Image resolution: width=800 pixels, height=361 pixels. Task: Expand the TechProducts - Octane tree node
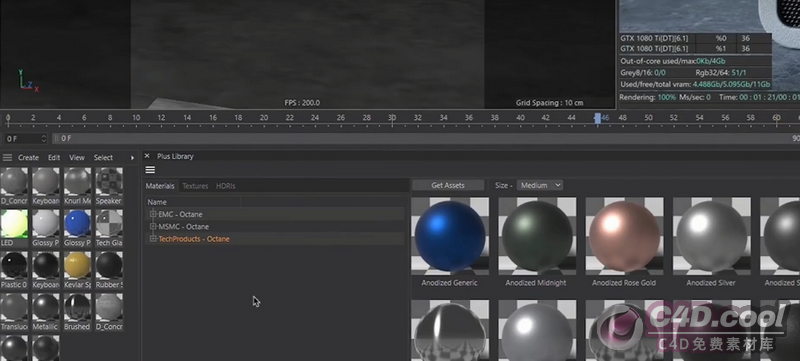(153, 239)
